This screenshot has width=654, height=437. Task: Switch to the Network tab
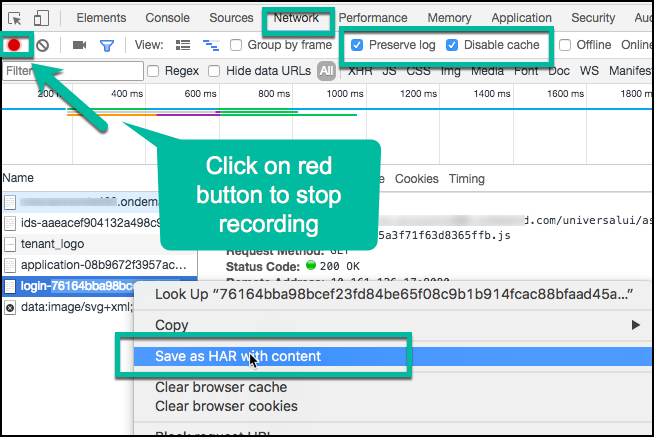pos(296,18)
